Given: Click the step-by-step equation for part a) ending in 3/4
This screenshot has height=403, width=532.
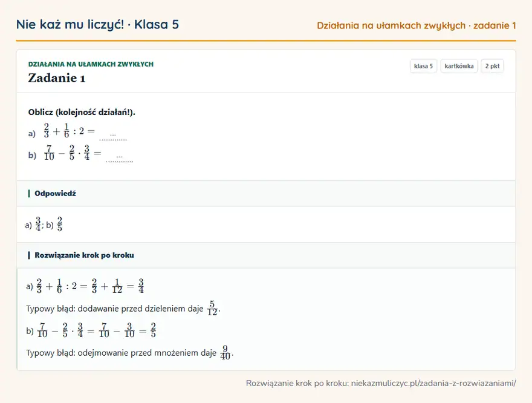Looking at the screenshot, I should [x=85, y=286].
